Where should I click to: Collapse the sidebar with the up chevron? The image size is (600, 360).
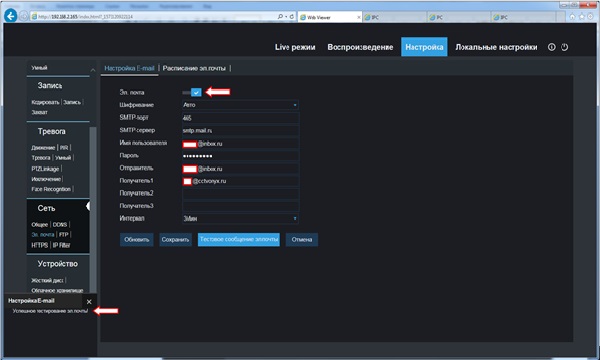[x=93, y=69]
